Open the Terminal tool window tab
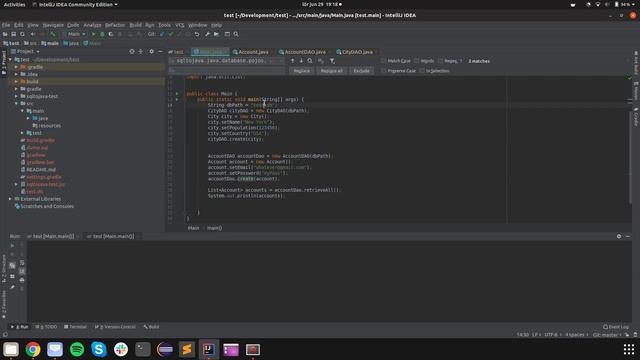640x360 pixels. pos(76,327)
